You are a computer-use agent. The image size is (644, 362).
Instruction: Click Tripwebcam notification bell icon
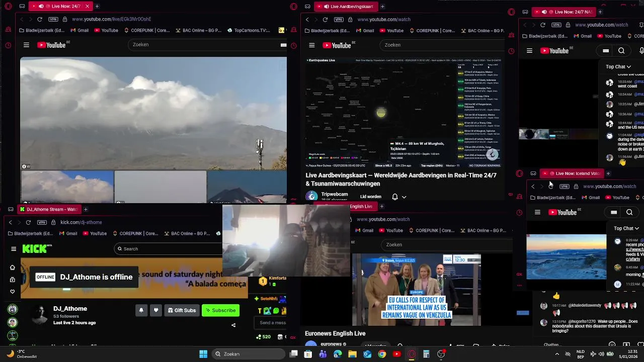[395, 197]
